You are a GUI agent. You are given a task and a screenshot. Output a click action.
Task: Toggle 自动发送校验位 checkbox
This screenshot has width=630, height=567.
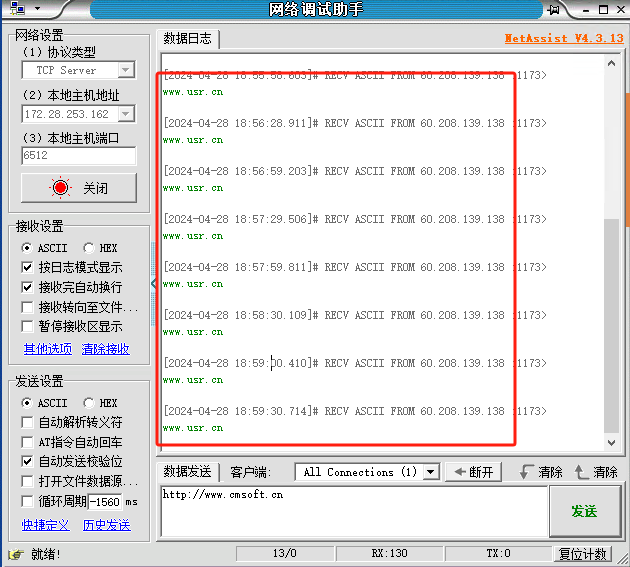tap(28, 462)
